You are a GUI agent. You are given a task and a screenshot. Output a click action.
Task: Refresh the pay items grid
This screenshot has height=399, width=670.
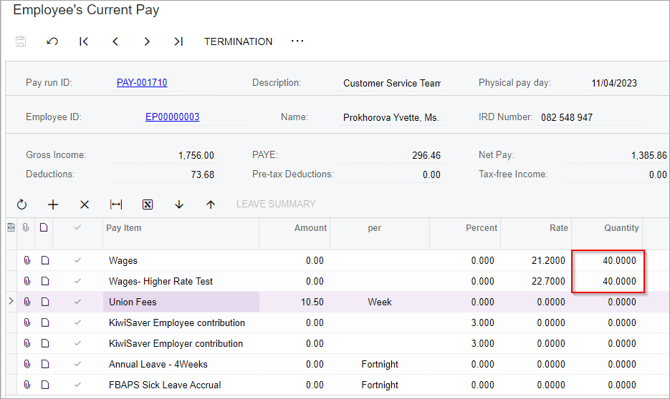[x=22, y=205]
